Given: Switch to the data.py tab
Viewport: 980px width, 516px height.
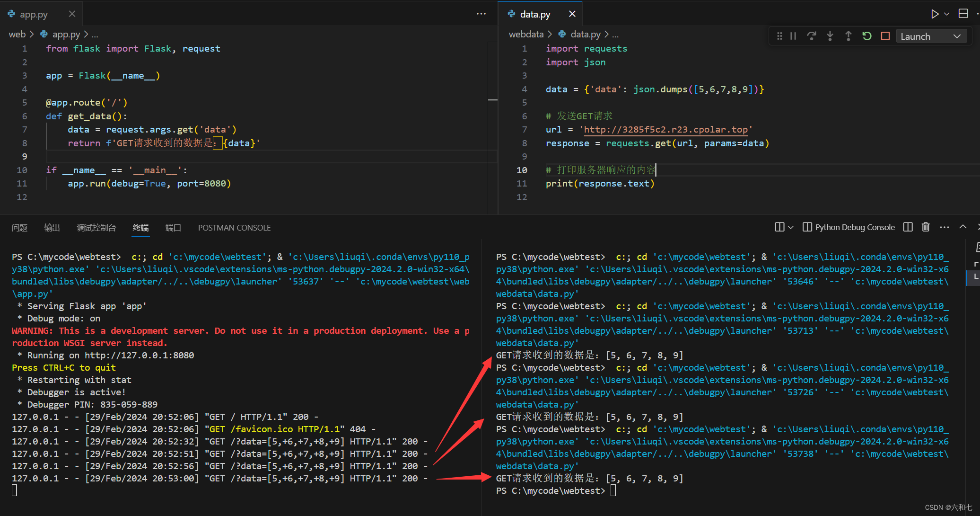Looking at the screenshot, I should click(535, 14).
